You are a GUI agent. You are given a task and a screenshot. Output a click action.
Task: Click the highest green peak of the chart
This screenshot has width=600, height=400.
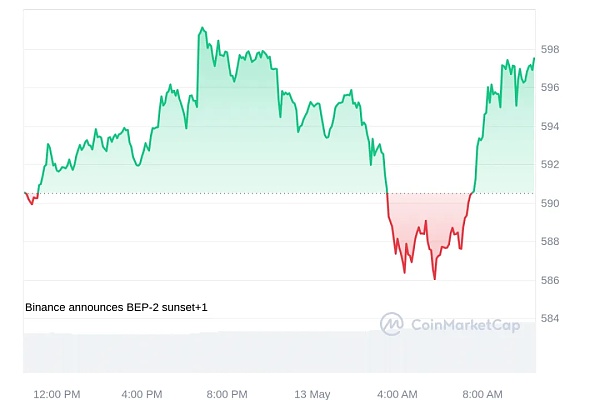(x=202, y=28)
